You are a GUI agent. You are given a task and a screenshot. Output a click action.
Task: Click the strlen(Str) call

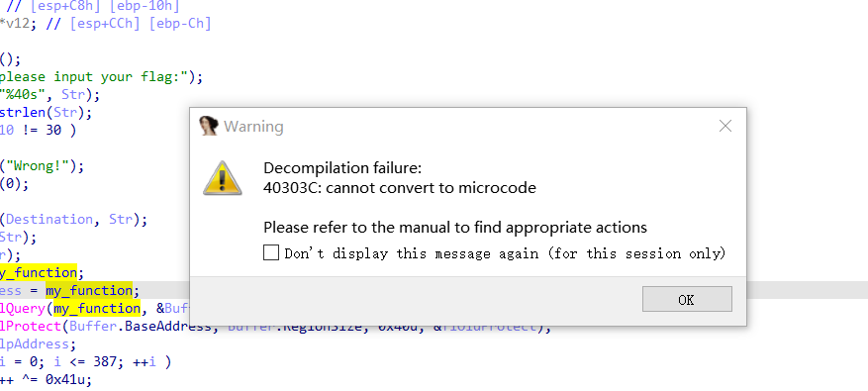[x=46, y=113]
